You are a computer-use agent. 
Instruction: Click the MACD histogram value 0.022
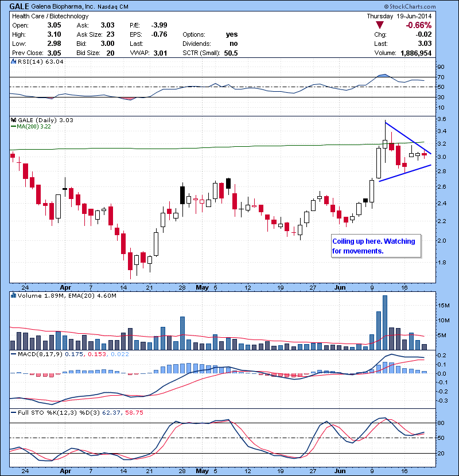120,354
